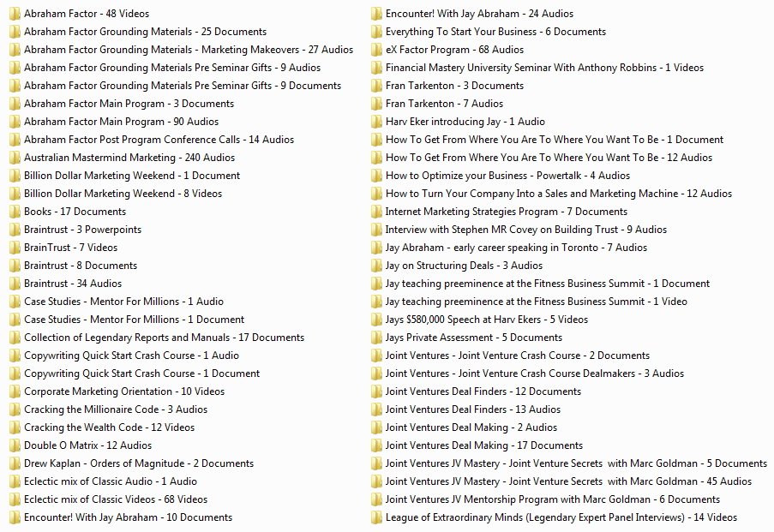Click folder icon for Cracking the Millionaire Code
The width and height of the screenshot is (774, 532).
[x=15, y=409]
